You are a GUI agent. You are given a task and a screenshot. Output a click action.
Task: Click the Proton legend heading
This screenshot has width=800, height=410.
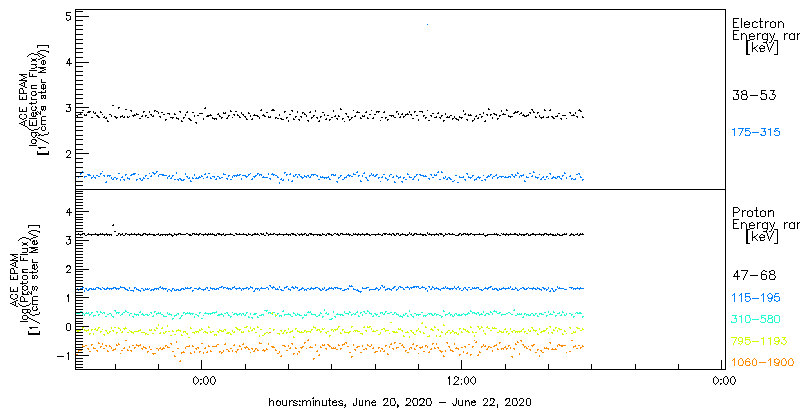point(753,213)
